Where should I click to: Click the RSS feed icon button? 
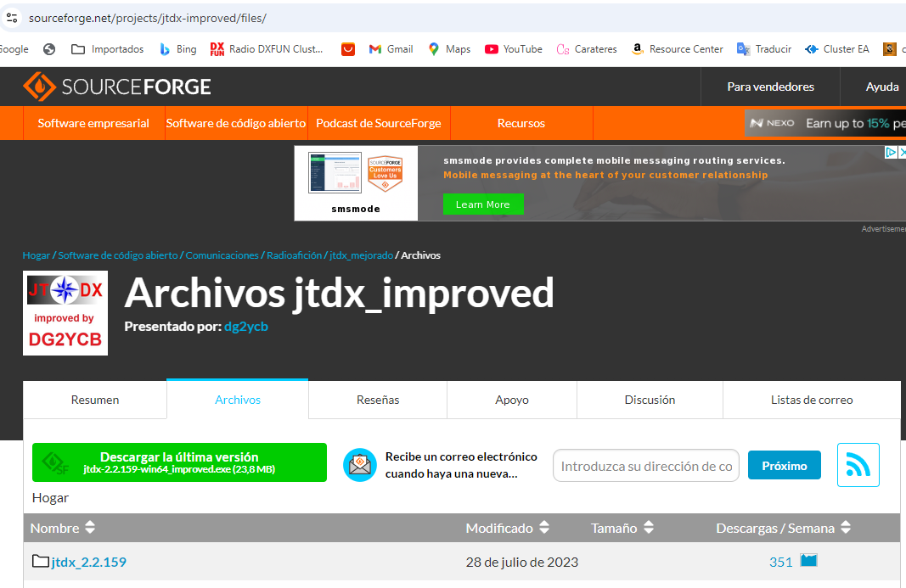[858, 465]
